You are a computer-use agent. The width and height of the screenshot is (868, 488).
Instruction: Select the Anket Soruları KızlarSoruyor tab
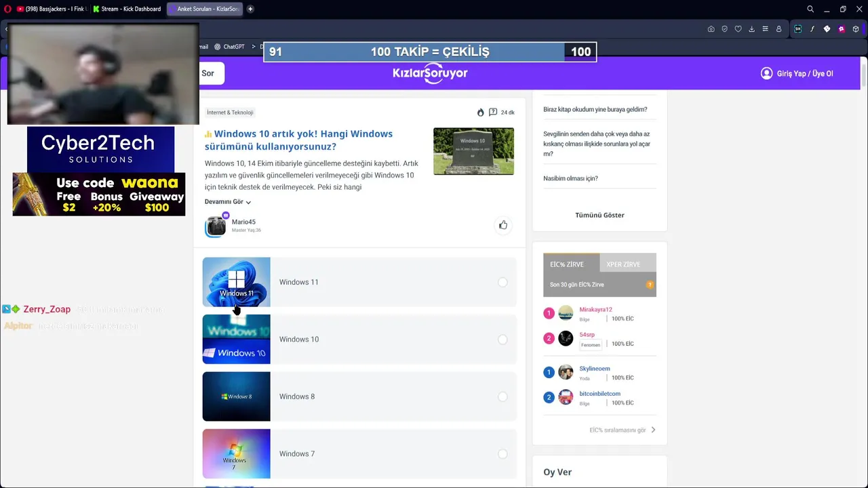(x=204, y=9)
